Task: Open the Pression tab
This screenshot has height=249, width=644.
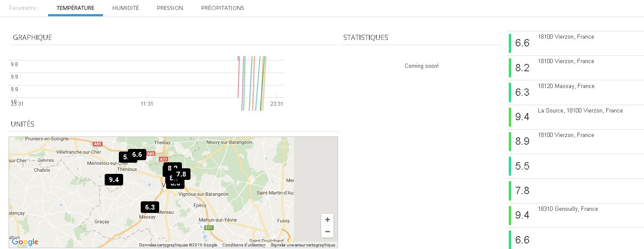Action: click(170, 8)
